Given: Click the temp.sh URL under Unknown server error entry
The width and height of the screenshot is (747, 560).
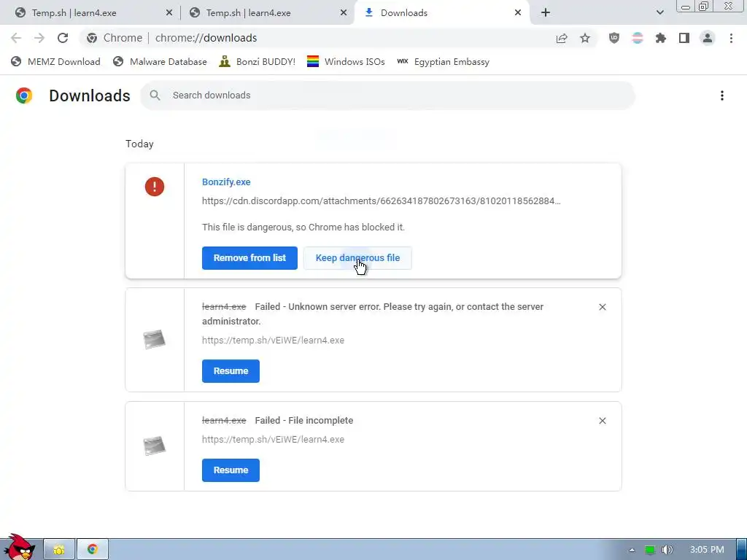Looking at the screenshot, I should click(x=273, y=341).
